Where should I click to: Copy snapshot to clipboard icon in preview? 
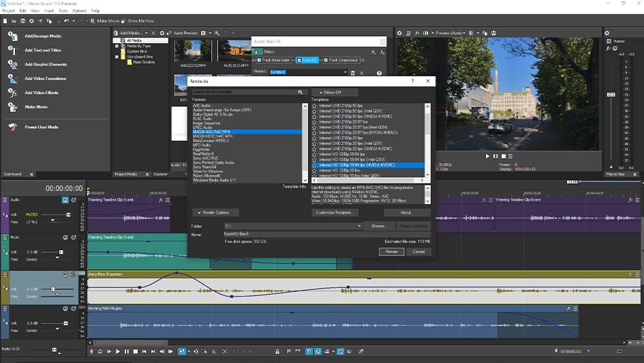coord(485,33)
